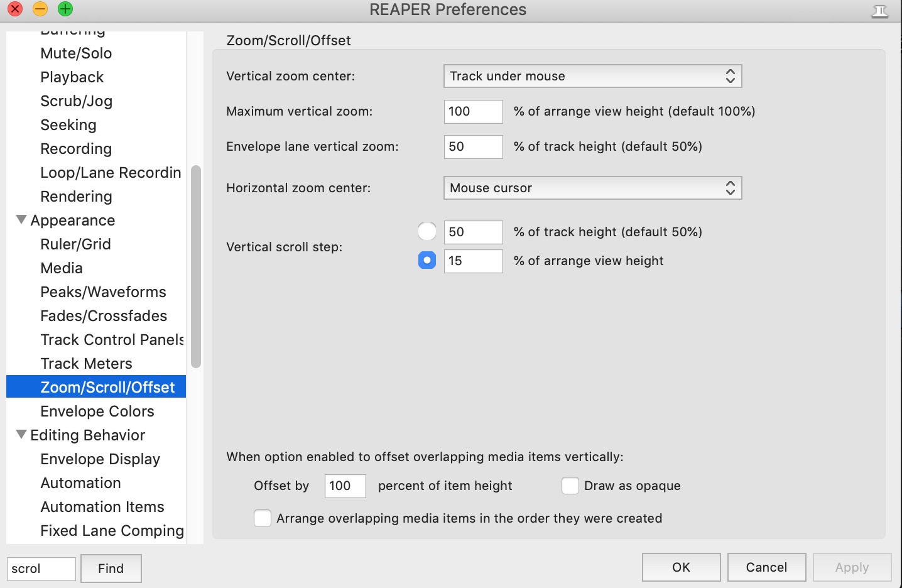Open Envelope Colors settings

pyautogui.click(x=97, y=411)
